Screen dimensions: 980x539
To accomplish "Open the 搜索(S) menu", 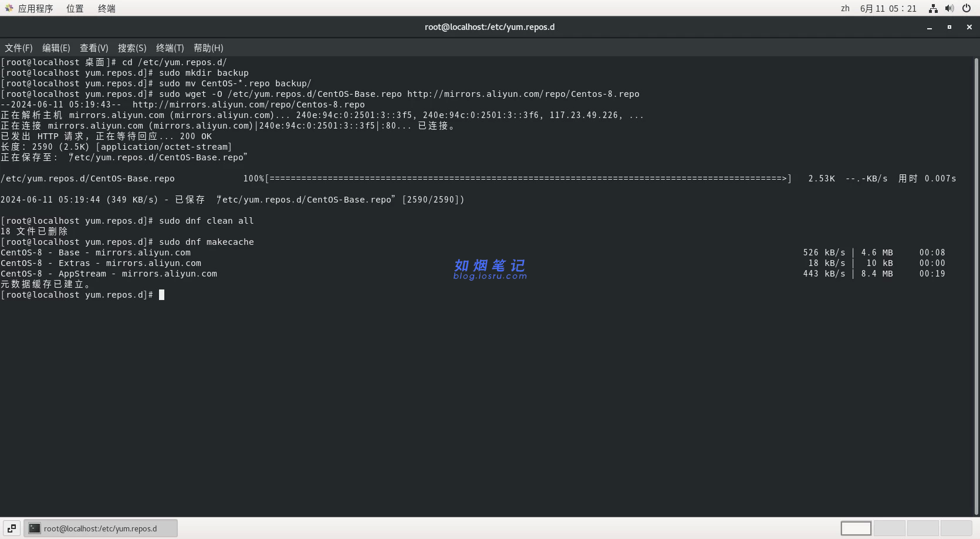I will (132, 48).
